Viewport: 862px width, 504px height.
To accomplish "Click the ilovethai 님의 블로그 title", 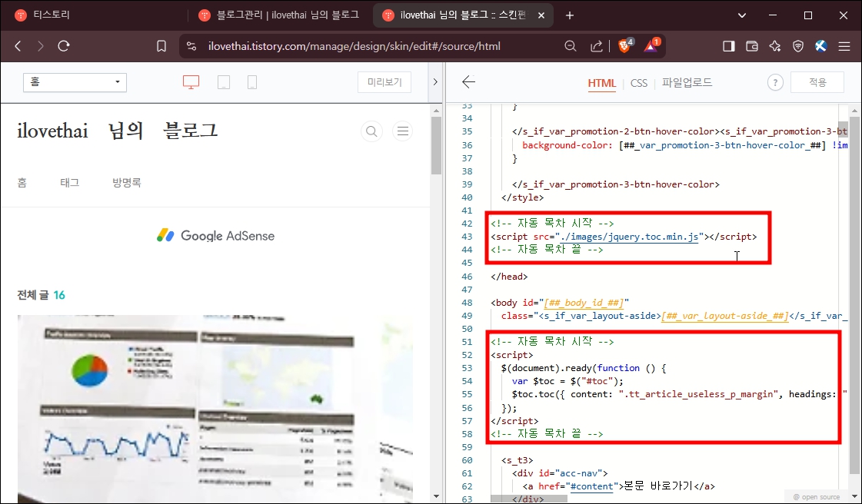I will [118, 131].
